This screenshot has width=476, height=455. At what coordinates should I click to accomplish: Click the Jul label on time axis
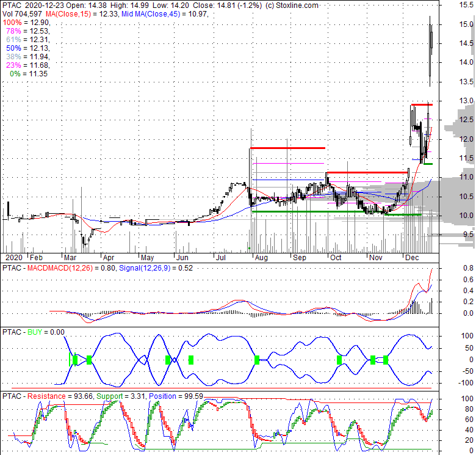[221, 258]
